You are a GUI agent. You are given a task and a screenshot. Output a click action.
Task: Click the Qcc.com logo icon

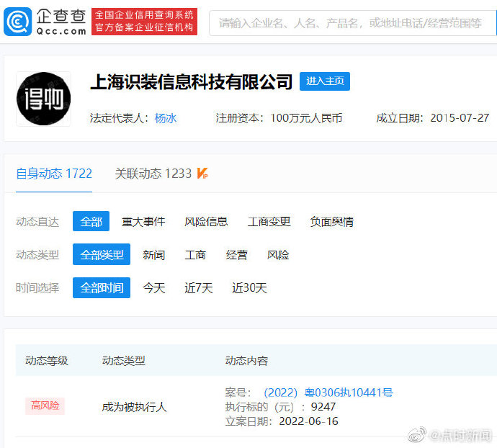[x=17, y=22]
